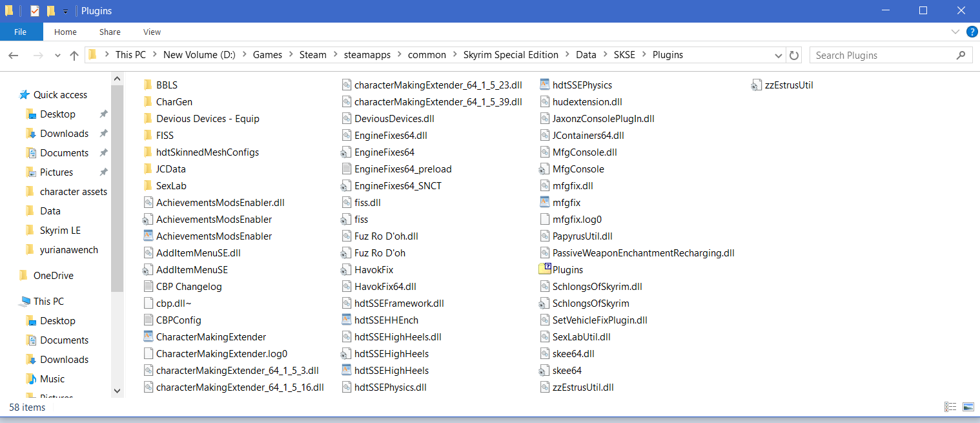Click the SexLab folder icon
980x423 pixels.
tap(148, 186)
